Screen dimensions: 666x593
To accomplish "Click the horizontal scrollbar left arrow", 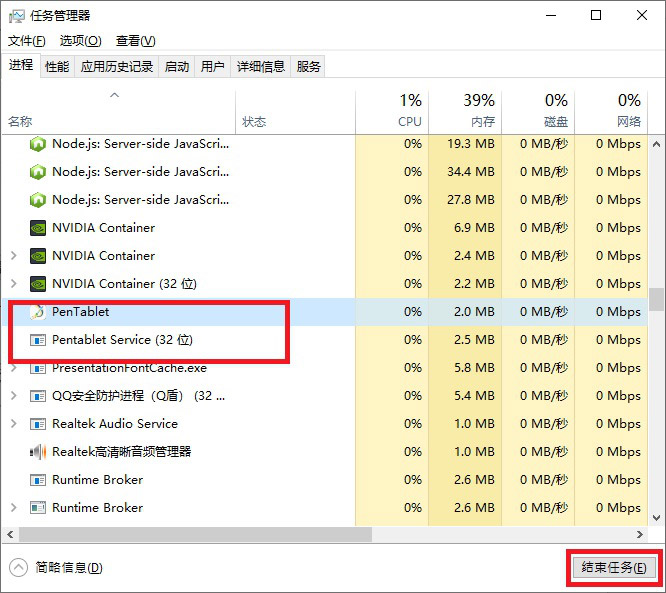I will tap(10, 535).
